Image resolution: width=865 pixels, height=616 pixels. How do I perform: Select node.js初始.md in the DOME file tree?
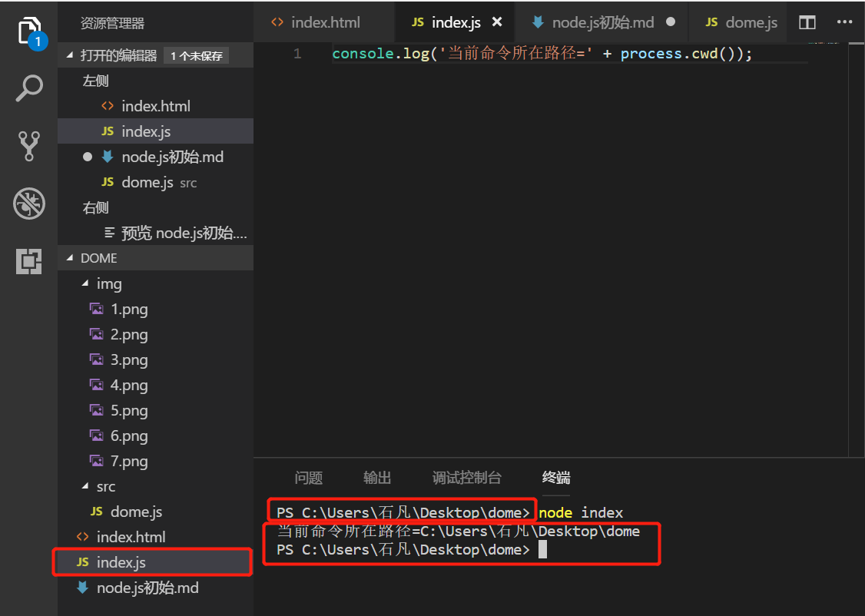click(x=147, y=588)
